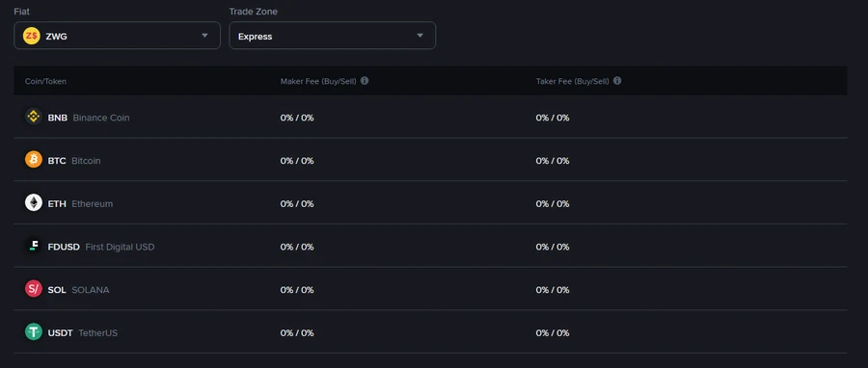The height and width of the screenshot is (368, 868).
Task: Click the FDUSD token icon
Action: tap(34, 246)
